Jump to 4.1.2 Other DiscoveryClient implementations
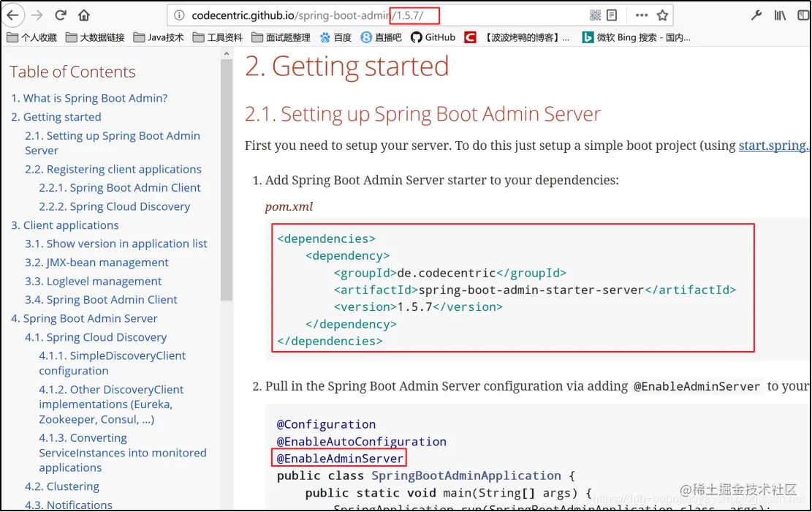 (111, 404)
